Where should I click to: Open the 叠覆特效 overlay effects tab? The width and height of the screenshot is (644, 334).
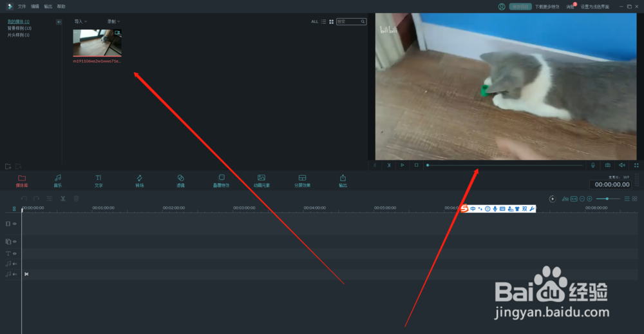coord(221,181)
